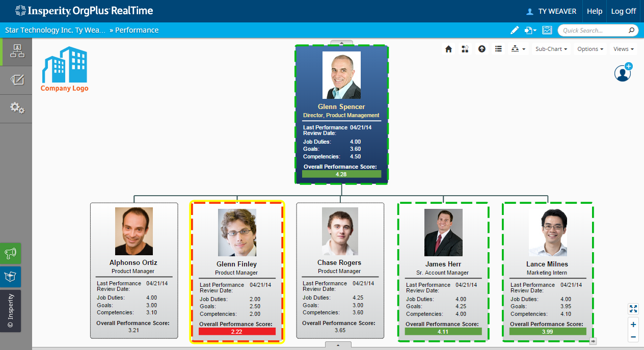644x350 pixels.
Task: Open the Sub-Chart dropdown
Action: pos(551,49)
